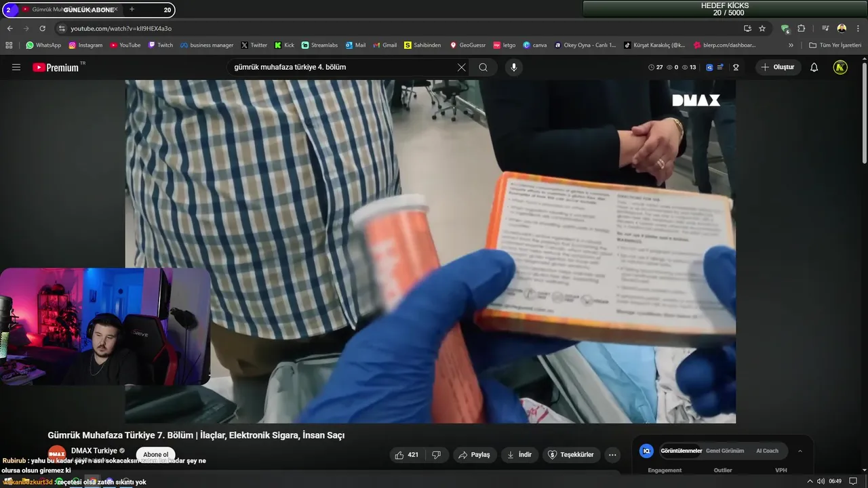The width and height of the screenshot is (868, 488).
Task: Open Kick bookmark
Action: click(x=285, y=45)
